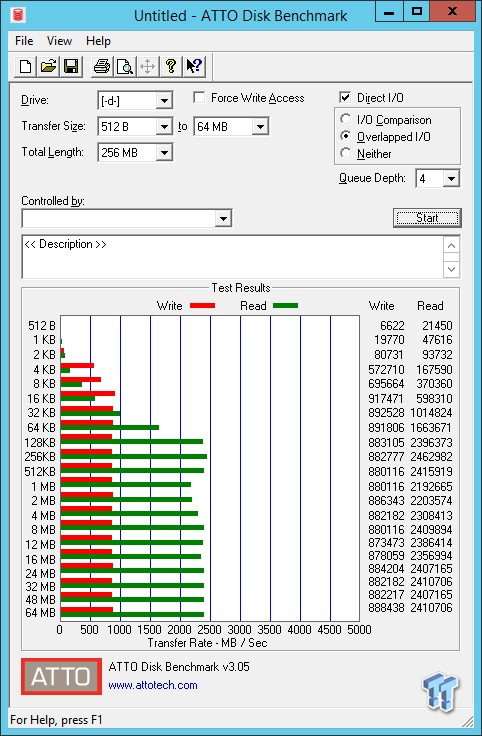Screen dimensions: 482x736
Task: Click the ATTO Disk Benchmark v3.05 text
Action: (179, 667)
